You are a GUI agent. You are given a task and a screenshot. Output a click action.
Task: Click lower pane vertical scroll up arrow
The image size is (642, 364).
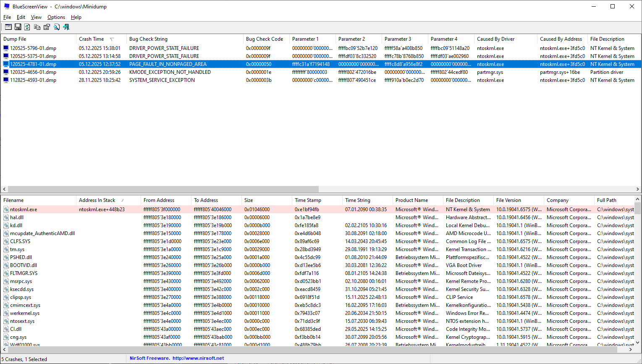638,199
